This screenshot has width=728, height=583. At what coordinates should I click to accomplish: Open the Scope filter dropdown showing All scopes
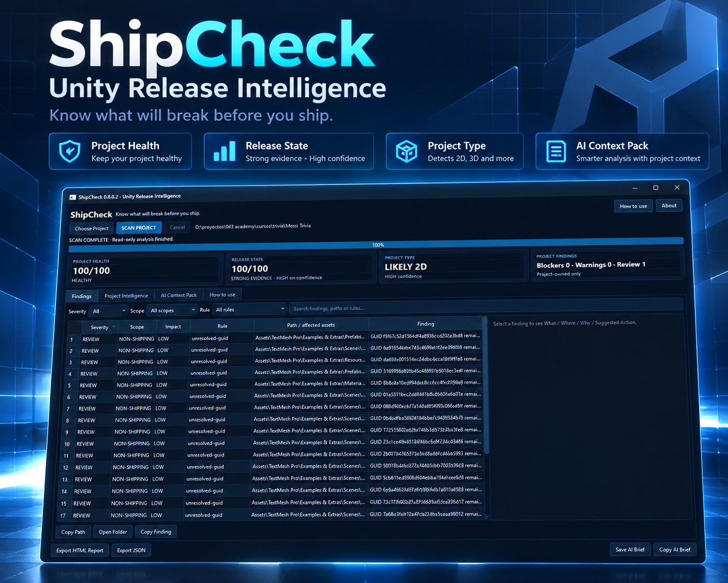point(172,310)
